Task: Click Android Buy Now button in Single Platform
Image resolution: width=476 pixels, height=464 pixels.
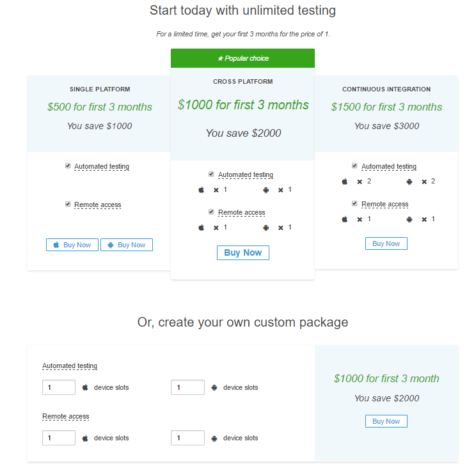Action: 127,245
